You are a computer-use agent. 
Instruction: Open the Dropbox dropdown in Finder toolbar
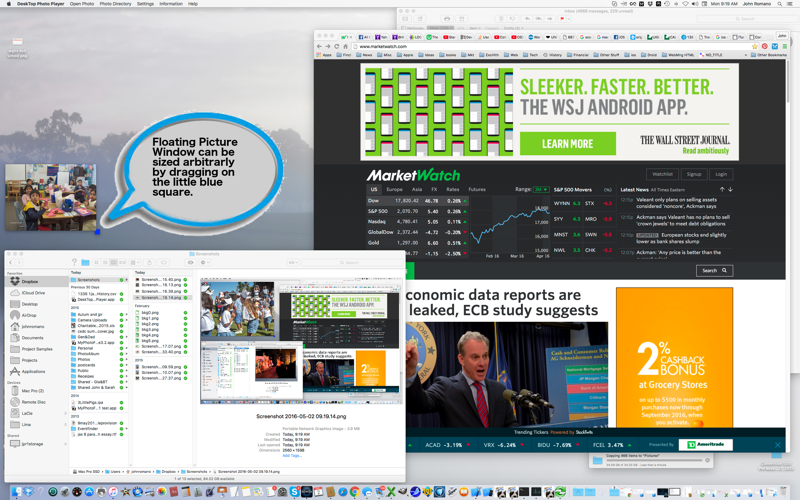coord(293,262)
